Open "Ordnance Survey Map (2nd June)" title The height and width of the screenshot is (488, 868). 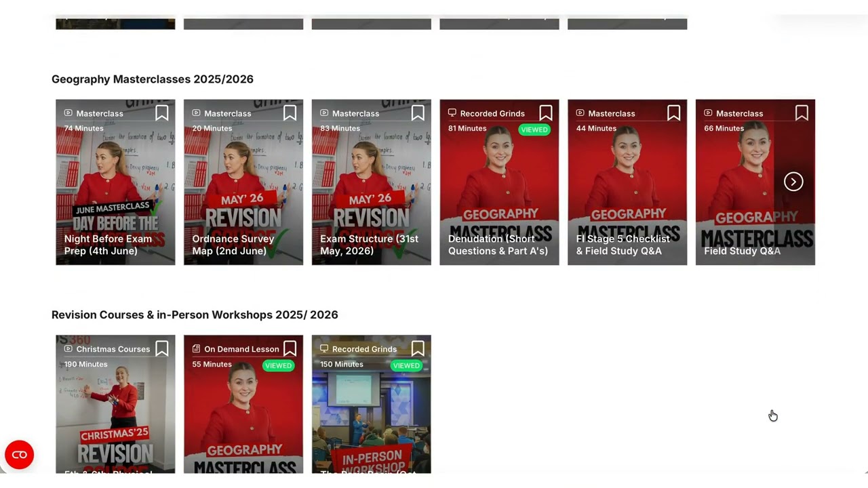[x=233, y=245]
